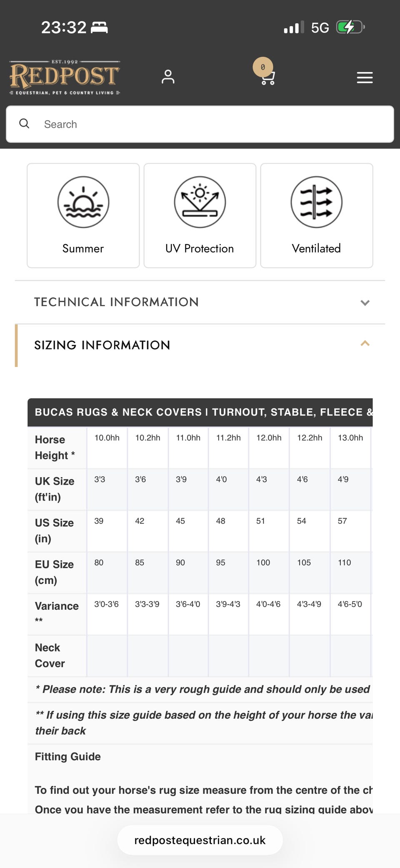Expand the Technical Information section
400x868 pixels.
coord(200,302)
